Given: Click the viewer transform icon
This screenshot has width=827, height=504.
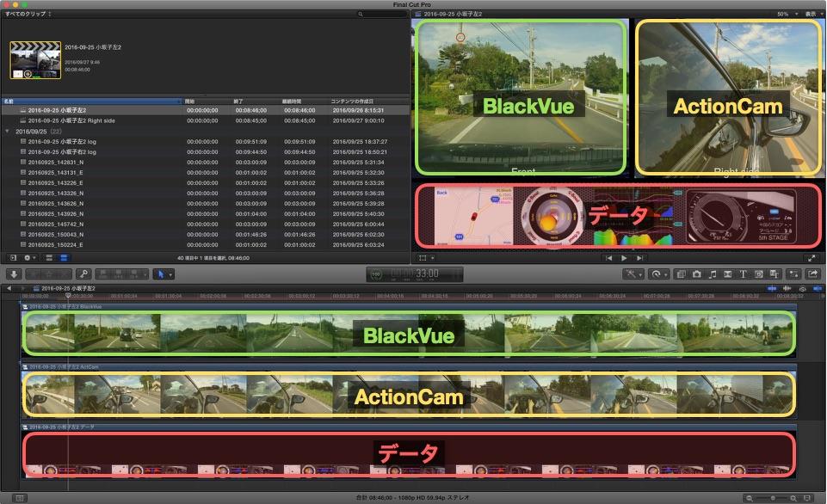Looking at the screenshot, I should point(423,258).
